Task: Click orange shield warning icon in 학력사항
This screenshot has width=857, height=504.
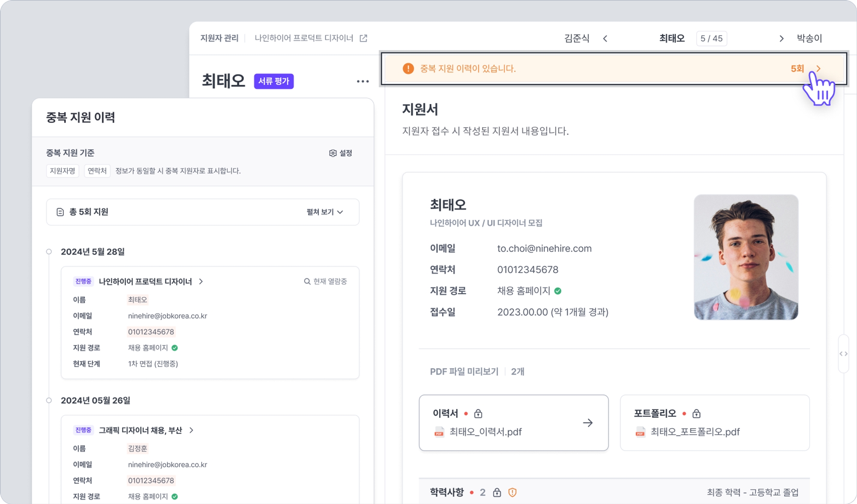Action: pyautogui.click(x=512, y=492)
